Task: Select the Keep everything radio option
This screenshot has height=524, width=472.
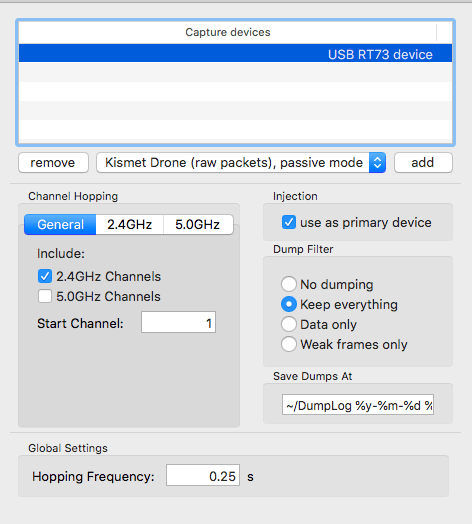Action: [289, 304]
